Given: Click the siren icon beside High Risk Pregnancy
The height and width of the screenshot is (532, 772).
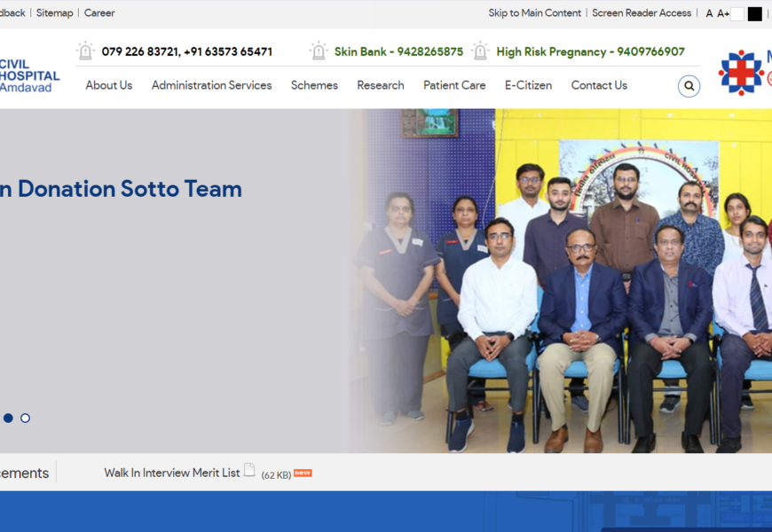Looking at the screenshot, I should coord(480,51).
